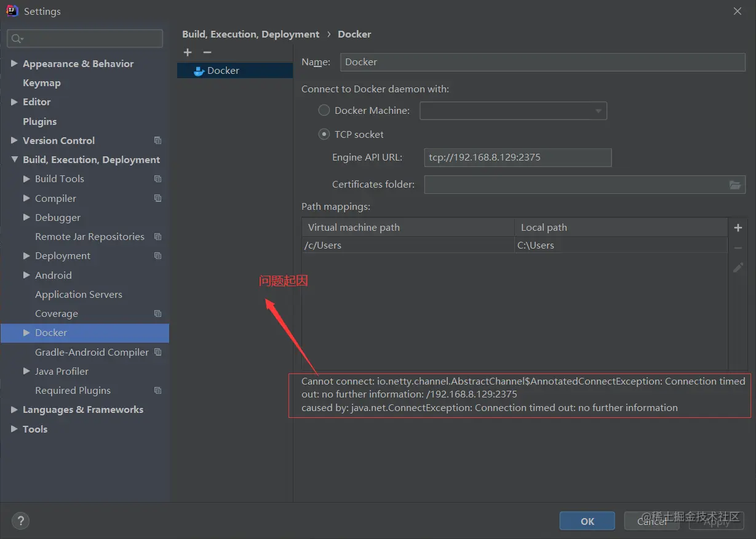The height and width of the screenshot is (539, 756).
Task: Click Cancel to discard changes
Action: (x=651, y=521)
